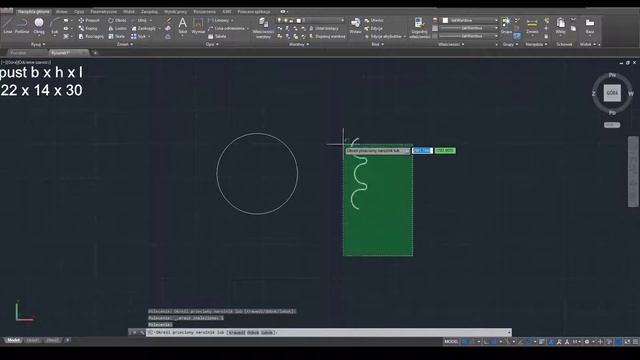Expand the Właściwości panel dropdown
Image resolution: width=640 pixels, height=360 pixels.
[451, 44]
